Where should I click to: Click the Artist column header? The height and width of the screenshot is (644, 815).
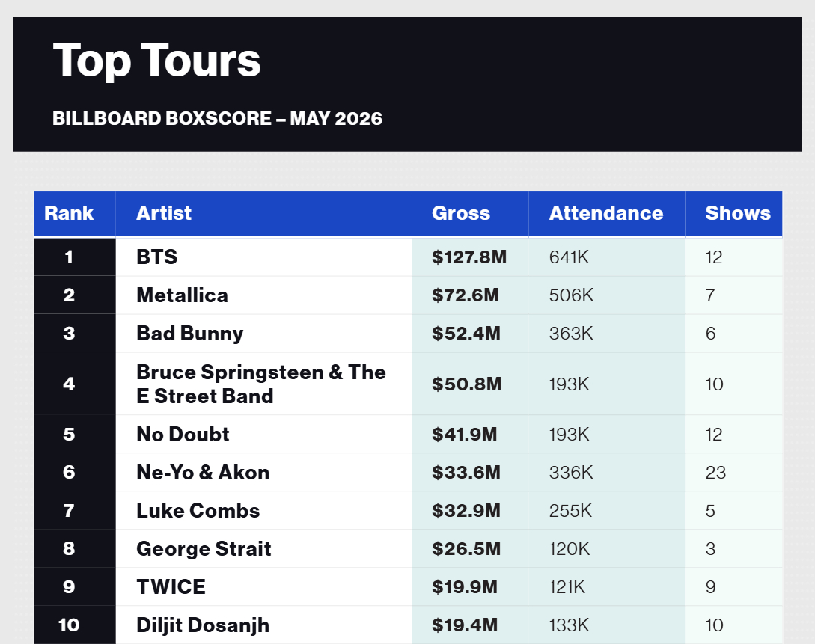click(x=164, y=213)
